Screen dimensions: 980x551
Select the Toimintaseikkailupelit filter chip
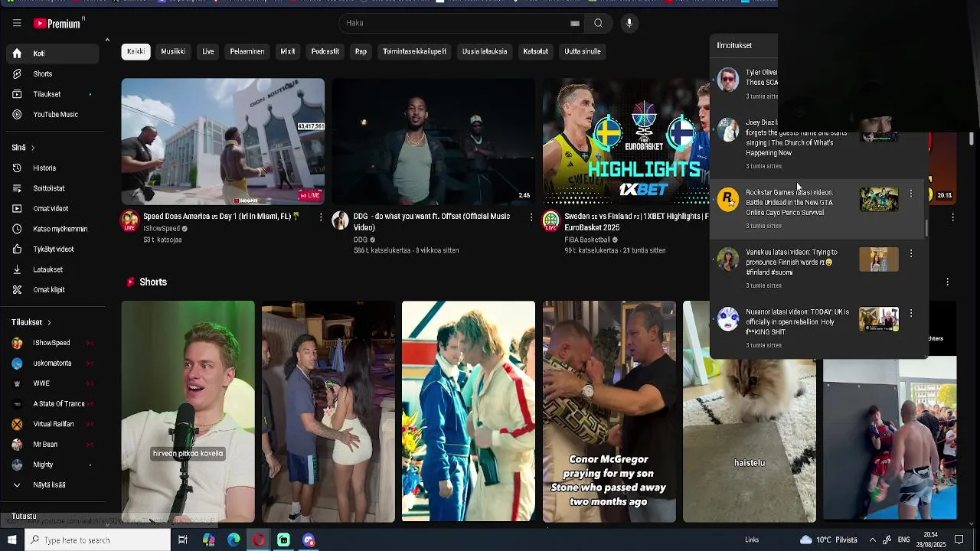pos(414,51)
